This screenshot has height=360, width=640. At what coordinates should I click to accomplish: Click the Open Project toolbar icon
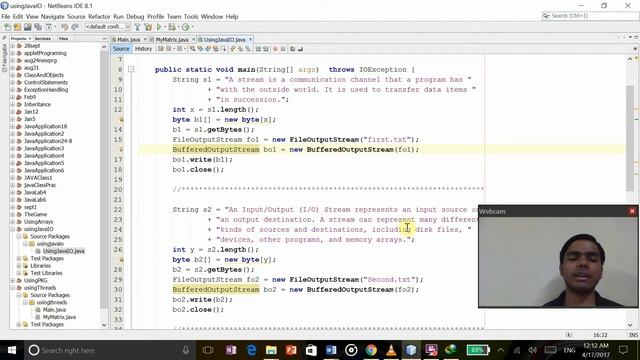[27, 27]
